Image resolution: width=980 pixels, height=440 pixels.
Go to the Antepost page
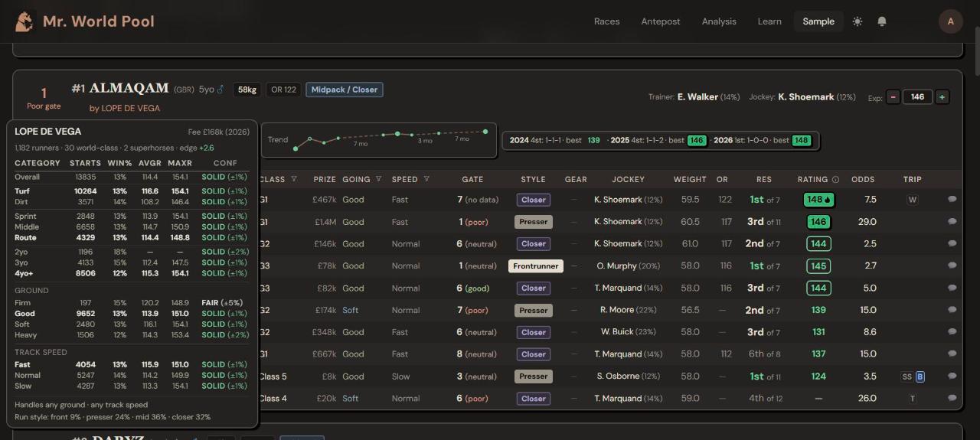pyautogui.click(x=661, y=21)
